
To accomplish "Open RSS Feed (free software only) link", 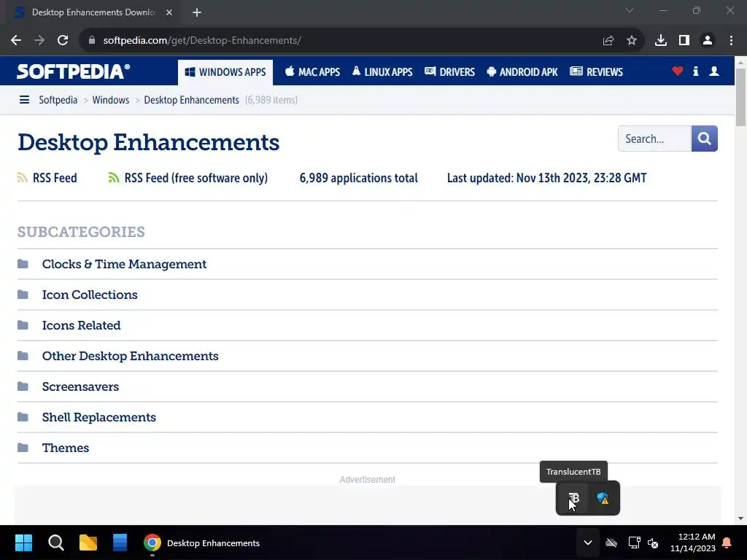I will pyautogui.click(x=196, y=178).
